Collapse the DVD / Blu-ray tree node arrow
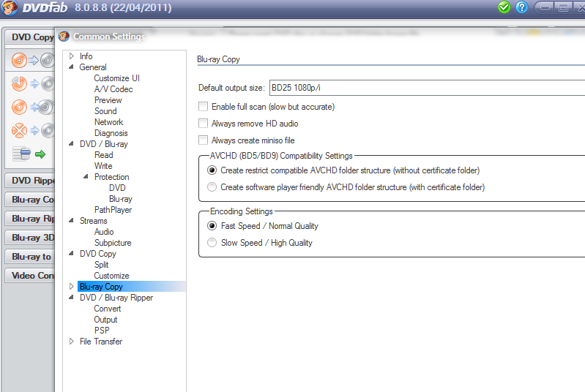 (71, 143)
